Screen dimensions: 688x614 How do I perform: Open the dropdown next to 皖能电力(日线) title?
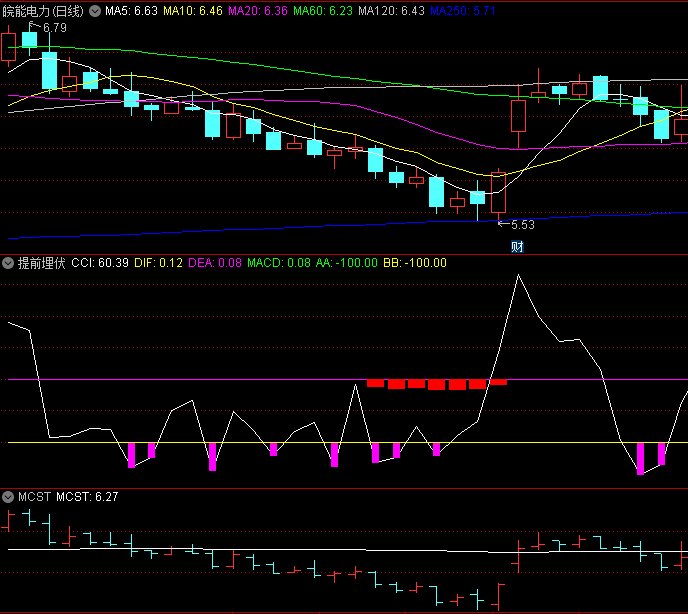coord(95,11)
